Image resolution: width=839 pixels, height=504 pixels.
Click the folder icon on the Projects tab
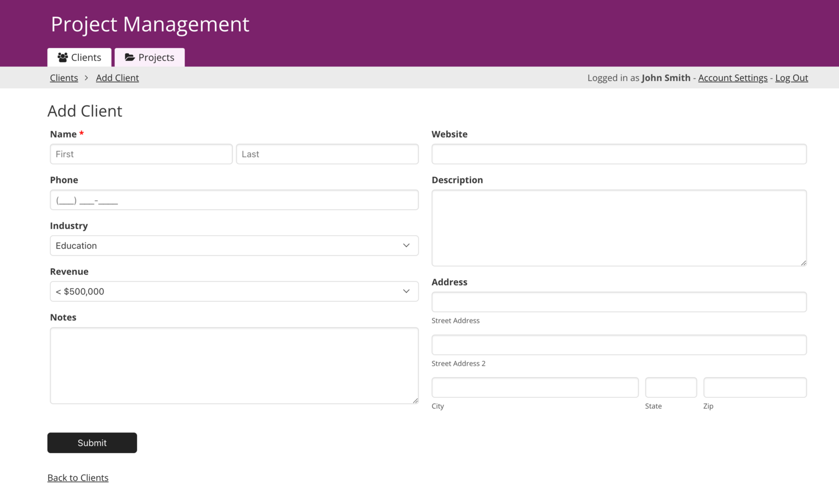tap(129, 57)
